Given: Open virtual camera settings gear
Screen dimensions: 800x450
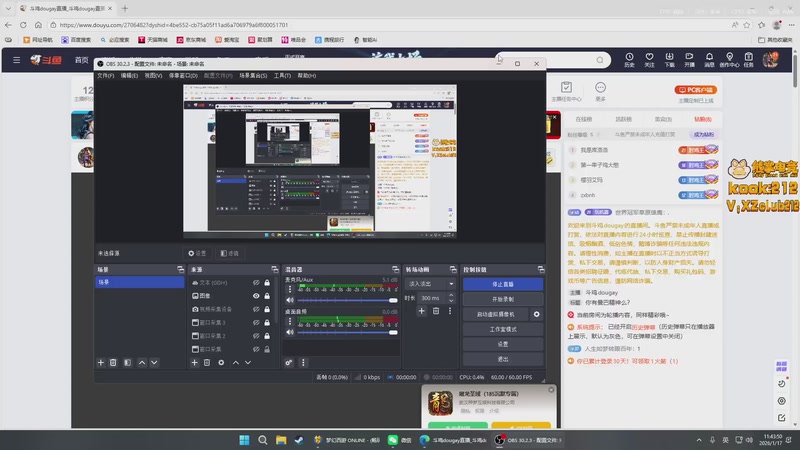Looking at the screenshot, I should pyautogui.click(x=536, y=314).
